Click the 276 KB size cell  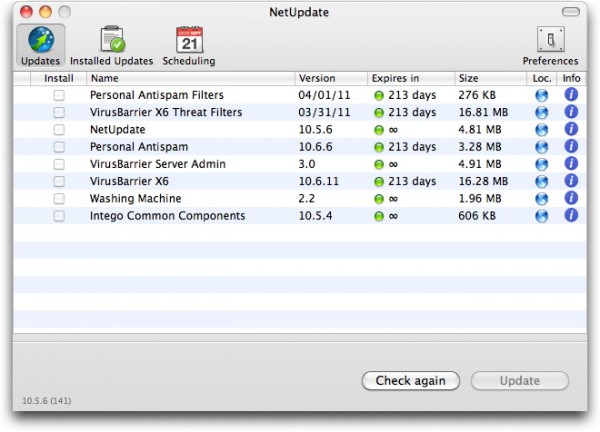[x=477, y=95]
